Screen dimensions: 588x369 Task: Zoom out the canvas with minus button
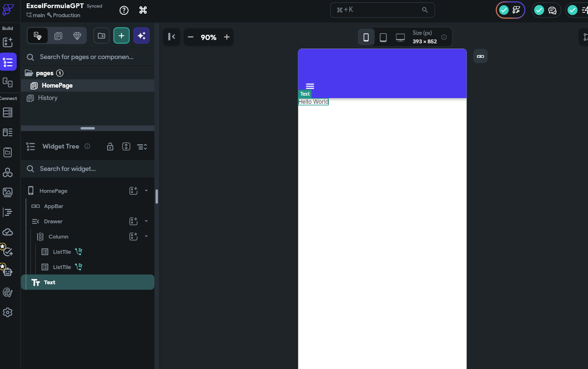191,37
